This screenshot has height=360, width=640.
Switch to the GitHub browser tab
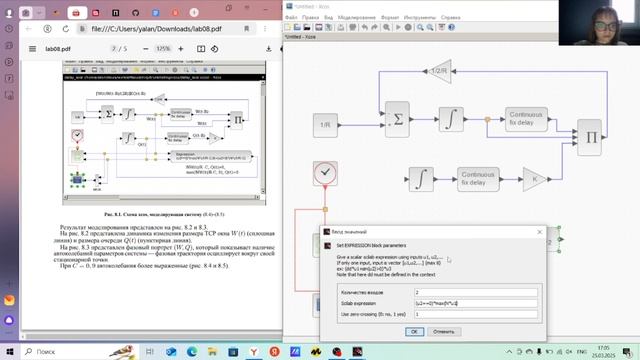(x=136, y=13)
